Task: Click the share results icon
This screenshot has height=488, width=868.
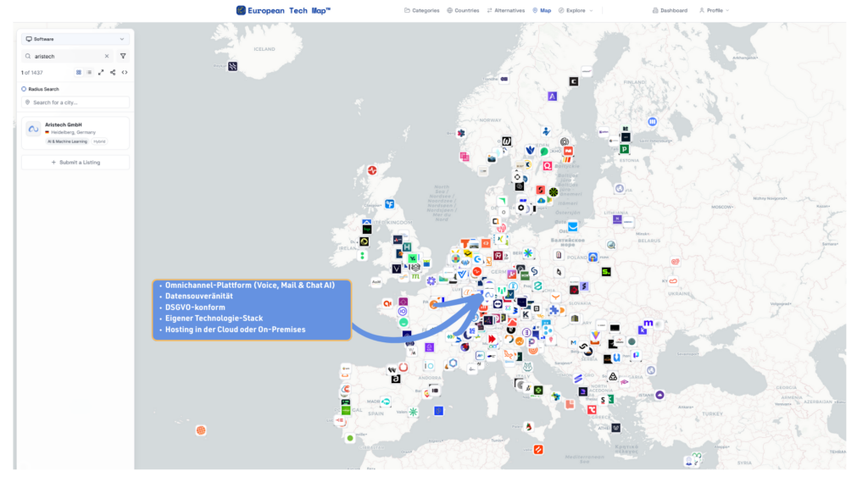Action: click(x=112, y=72)
